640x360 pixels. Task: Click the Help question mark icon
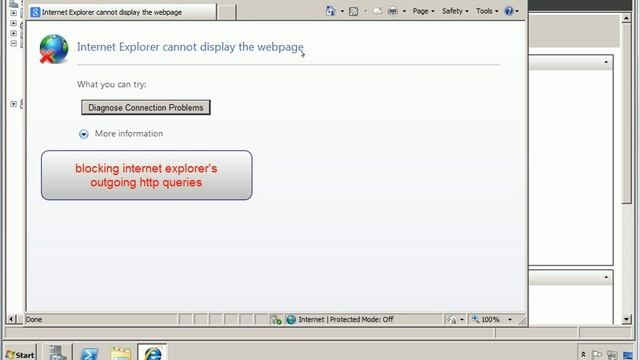point(509,11)
